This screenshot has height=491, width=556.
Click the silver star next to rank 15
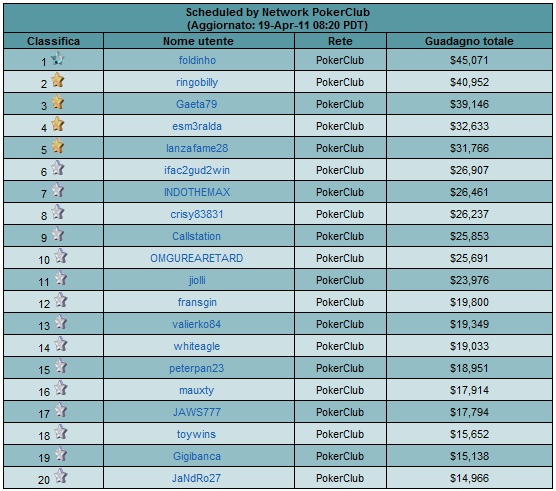click(x=60, y=366)
